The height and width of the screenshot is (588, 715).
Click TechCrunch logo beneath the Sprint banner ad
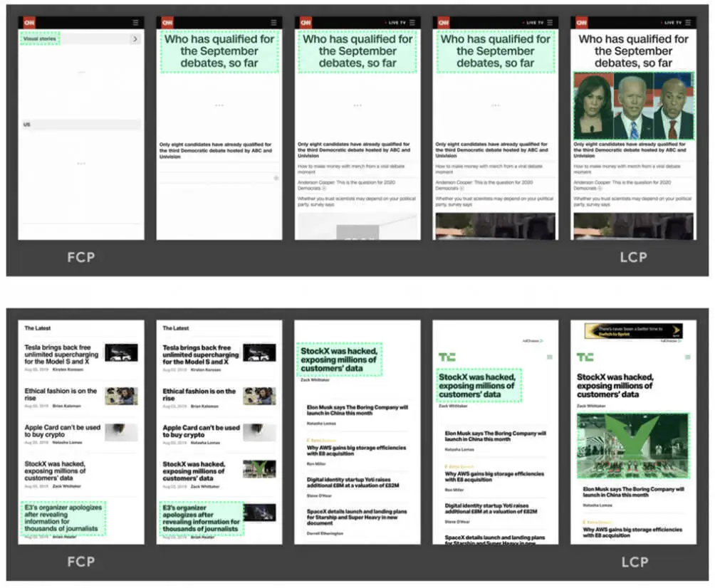[x=585, y=357]
